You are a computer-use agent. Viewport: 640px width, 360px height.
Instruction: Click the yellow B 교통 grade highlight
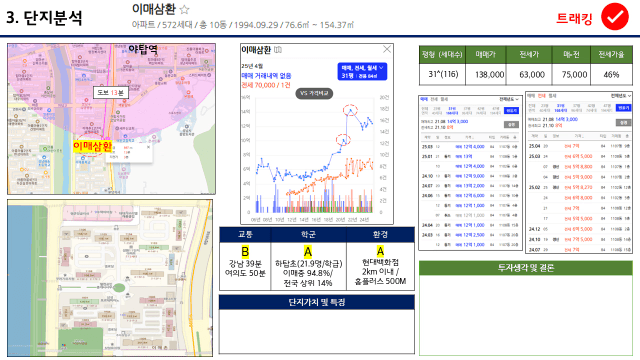pyautogui.click(x=245, y=251)
